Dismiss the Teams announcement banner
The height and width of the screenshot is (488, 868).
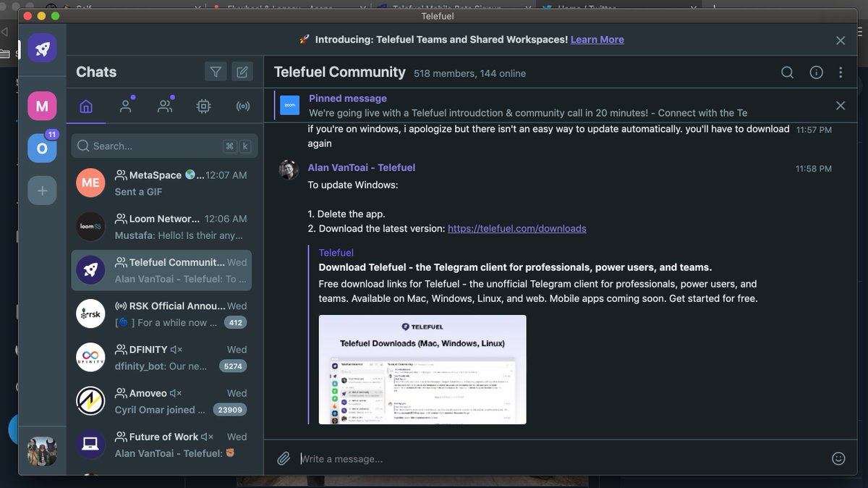[841, 41]
